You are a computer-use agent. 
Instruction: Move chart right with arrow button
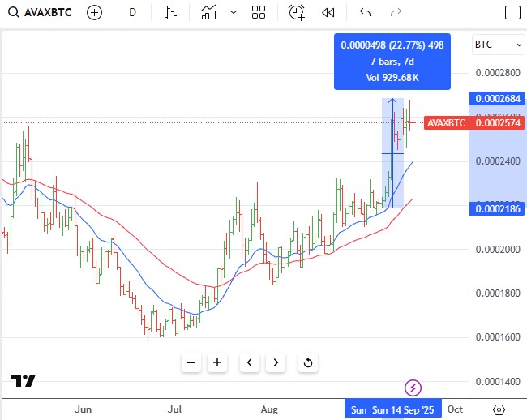click(276, 362)
